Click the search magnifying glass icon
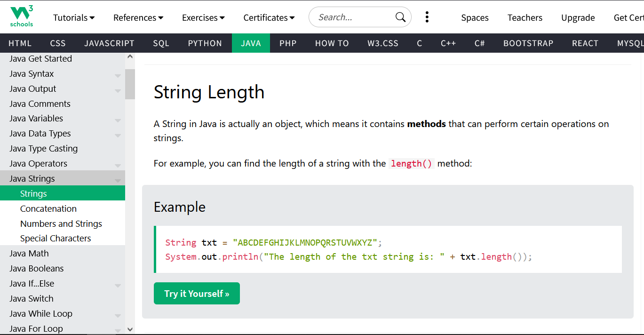 tap(400, 17)
